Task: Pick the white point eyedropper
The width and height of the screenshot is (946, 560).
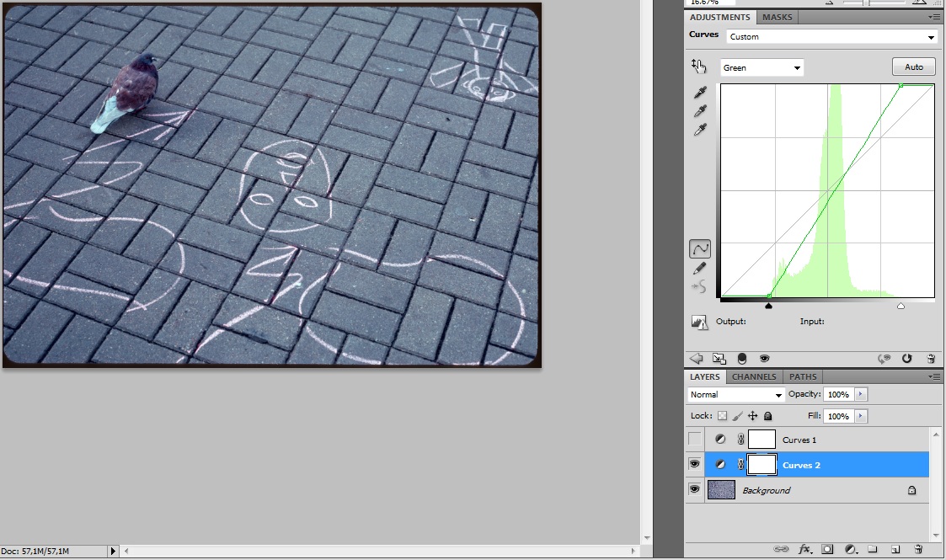Action: click(x=699, y=131)
